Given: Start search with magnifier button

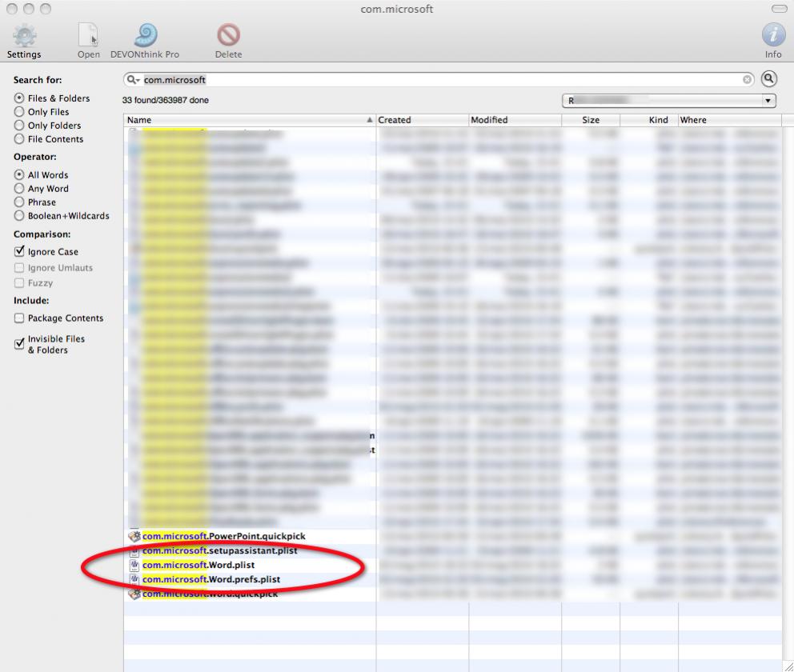Looking at the screenshot, I should pyautogui.click(x=768, y=79).
